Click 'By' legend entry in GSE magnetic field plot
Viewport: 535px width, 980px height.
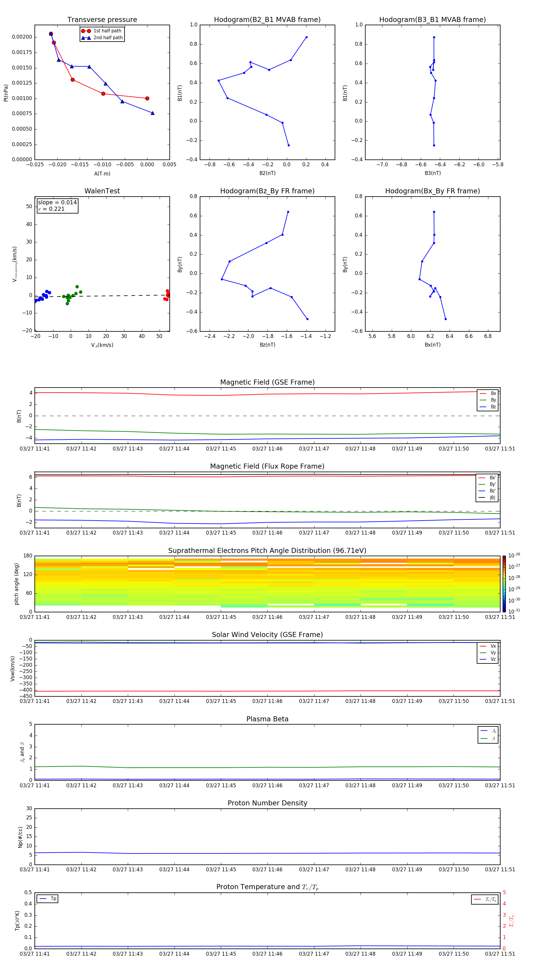point(488,400)
